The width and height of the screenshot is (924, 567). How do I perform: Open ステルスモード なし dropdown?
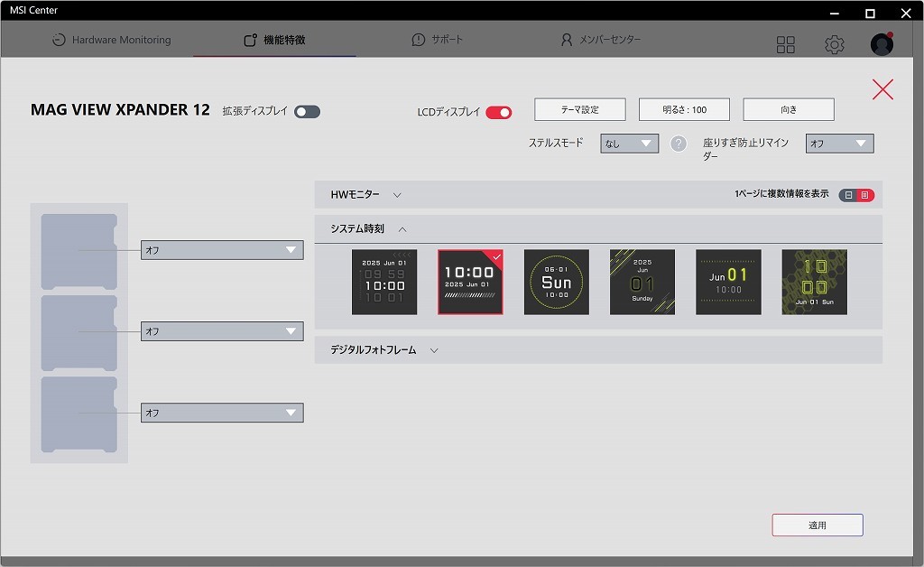tap(629, 144)
